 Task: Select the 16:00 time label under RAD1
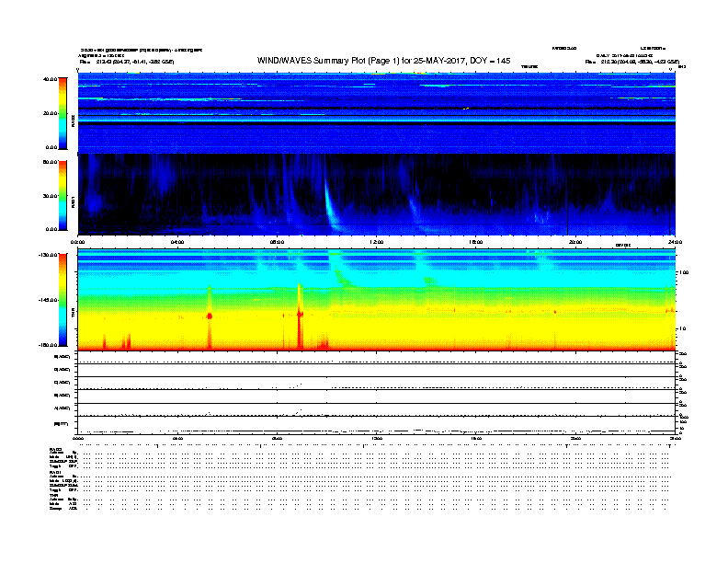point(475,242)
